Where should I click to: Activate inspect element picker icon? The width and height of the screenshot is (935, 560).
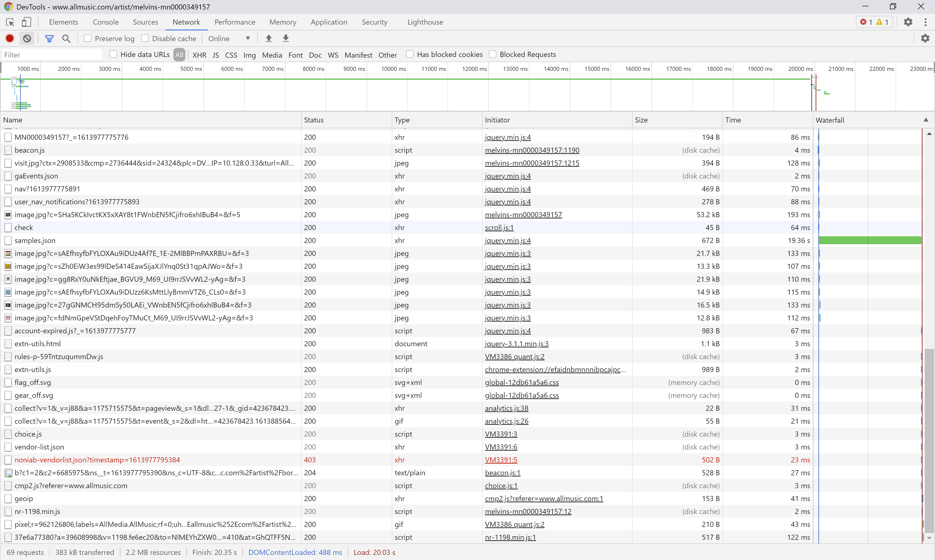[10, 22]
